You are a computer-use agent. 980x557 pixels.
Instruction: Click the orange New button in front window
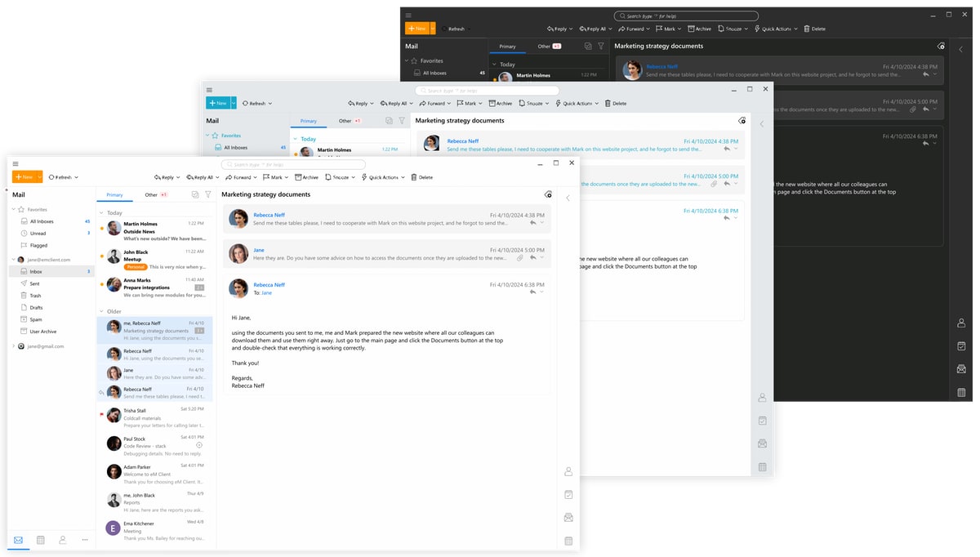pos(23,177)
